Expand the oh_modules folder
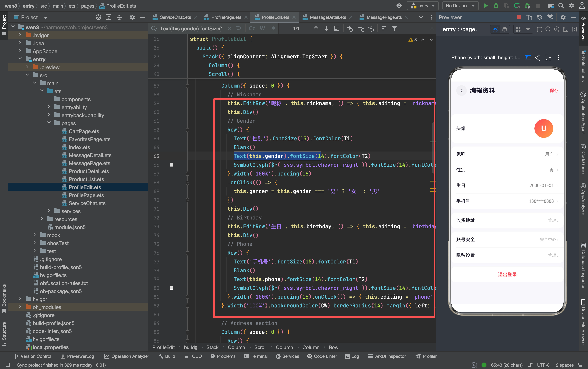The height and width of the screenshot is (369, 588). pyautogui.click(x=20, y=307)
